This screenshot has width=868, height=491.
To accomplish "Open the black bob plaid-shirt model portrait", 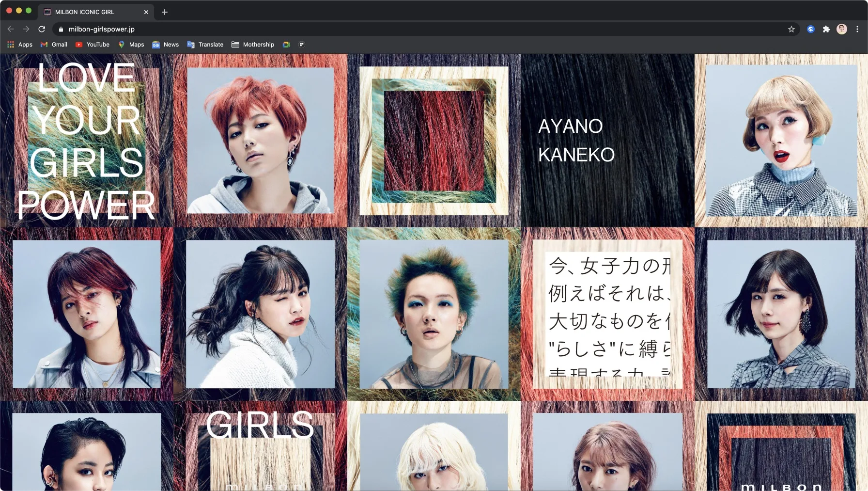I will 781,314.
